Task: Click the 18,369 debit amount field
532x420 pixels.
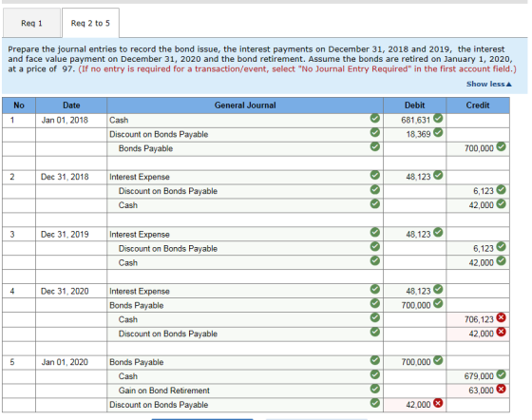Action: point(414,134)
